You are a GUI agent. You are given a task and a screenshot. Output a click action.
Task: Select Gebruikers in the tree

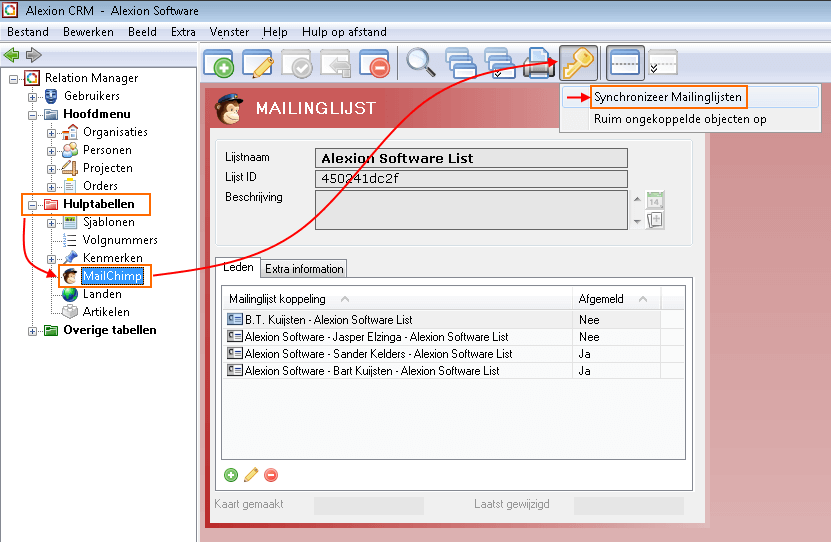pyautogui.click(x=92, y=96)
